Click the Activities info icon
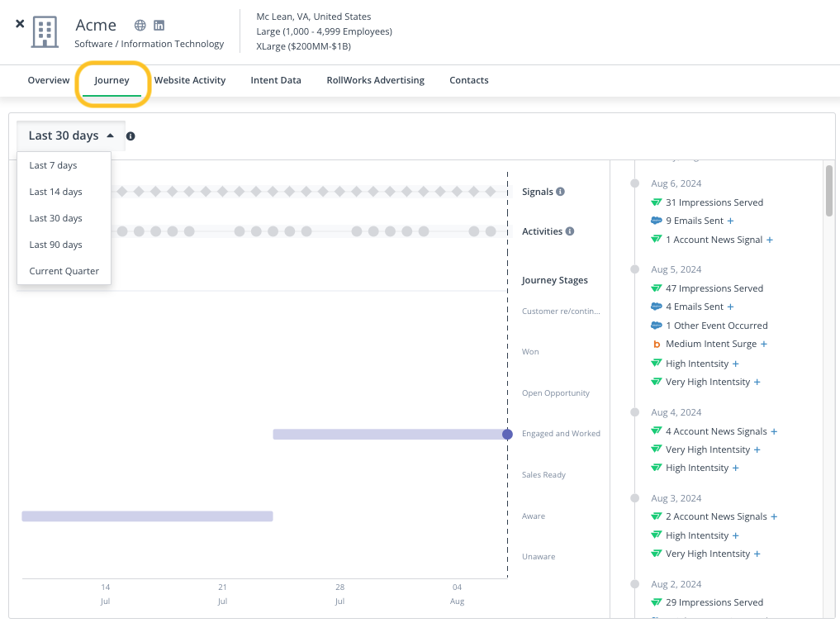Screen dimensions: 840x623 570,231
